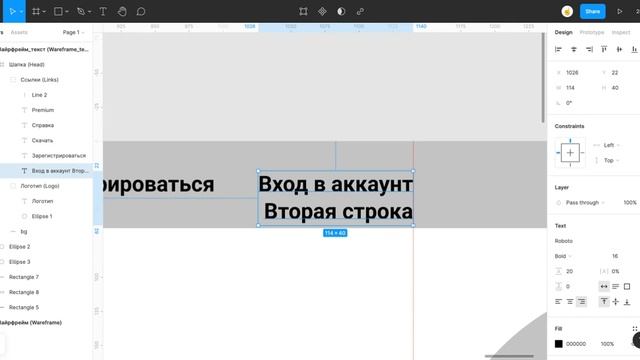Align left in Design panel
Viewport: 640px width, 360px height.
[x=558, y=49]
